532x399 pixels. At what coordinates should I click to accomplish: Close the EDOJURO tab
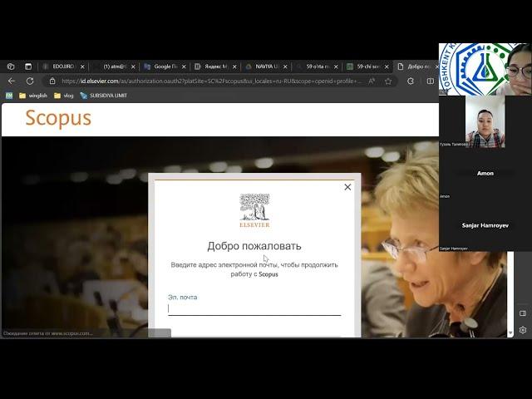[82, 66]
